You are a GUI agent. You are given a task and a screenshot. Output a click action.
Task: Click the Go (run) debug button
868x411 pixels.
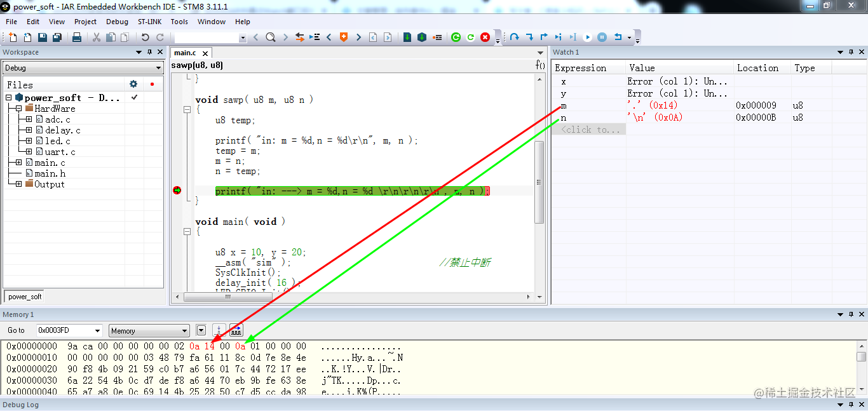coord(588,37)
